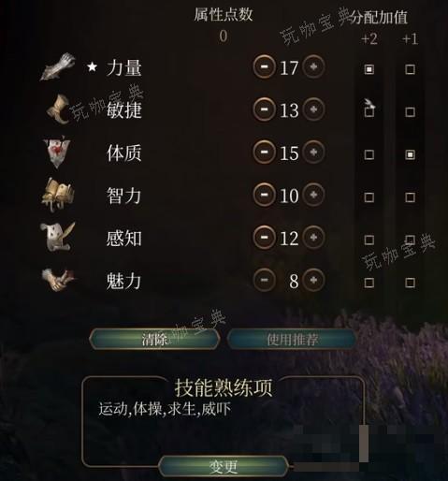Image resolution: width=448 pixels, height=481 pixels.
Task: Click the 变更 button under 技能熟练项
Action: 224,466
